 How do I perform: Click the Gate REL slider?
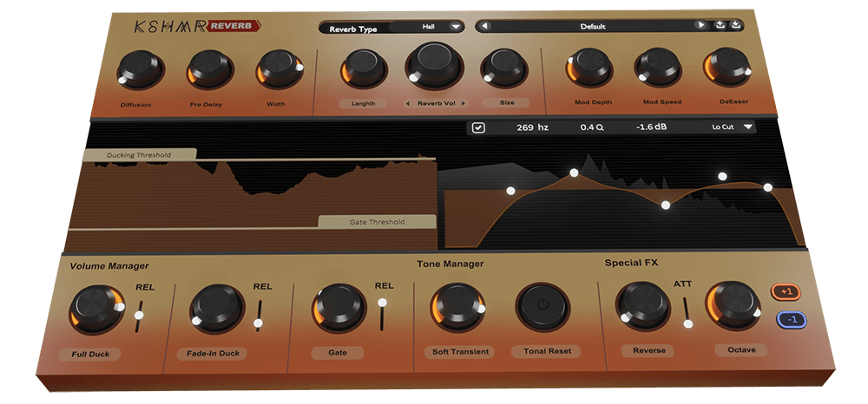[x=381, y=314]
